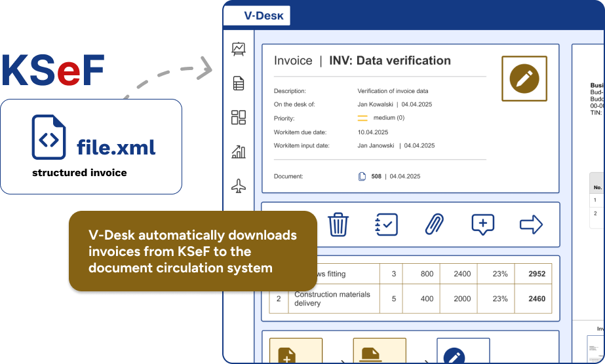The width and height of the screenshot is (605, 364).
Task: Click the 'structured invoice' label
Action: pos(79,173)
